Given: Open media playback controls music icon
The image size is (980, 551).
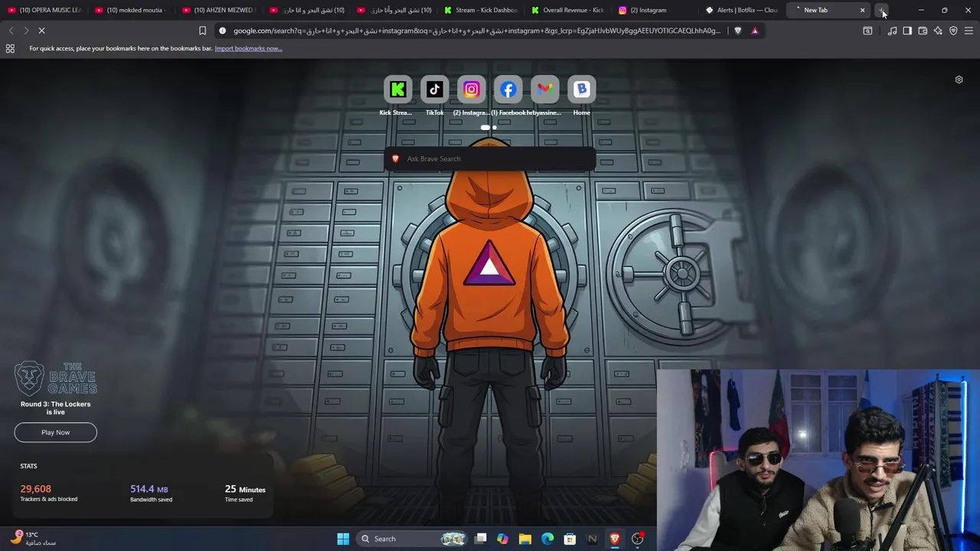Looking at the screenshot, I should (892, 31).
